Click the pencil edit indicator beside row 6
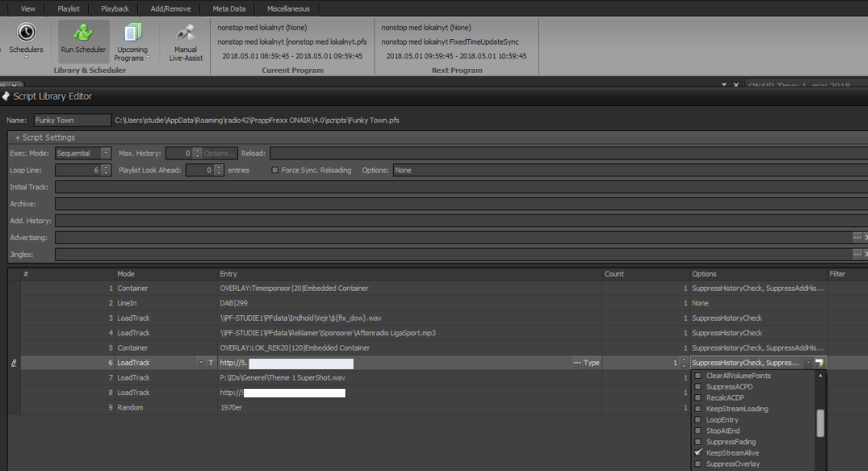This screenshot has height=471, width=868. click(13, 363)
